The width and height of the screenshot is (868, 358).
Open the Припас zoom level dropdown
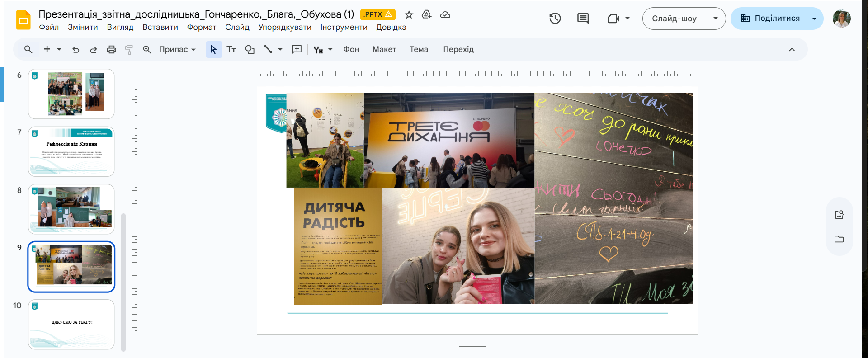click(177, 49)
